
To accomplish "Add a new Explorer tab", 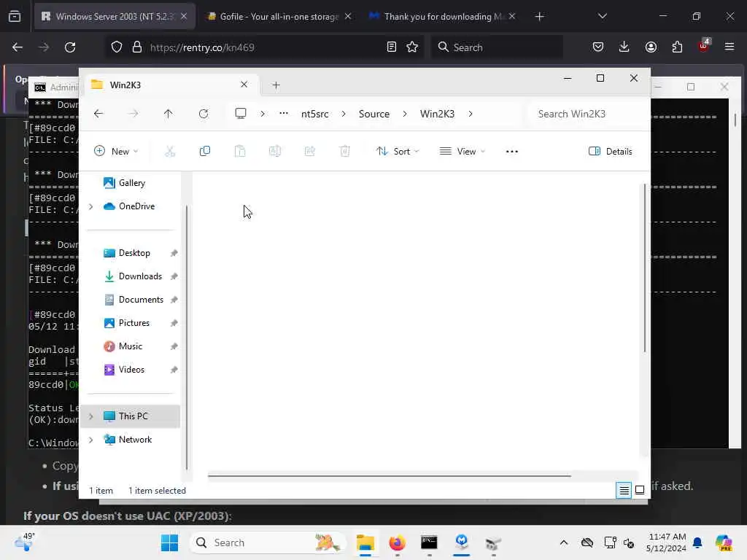I will (276, 85).
